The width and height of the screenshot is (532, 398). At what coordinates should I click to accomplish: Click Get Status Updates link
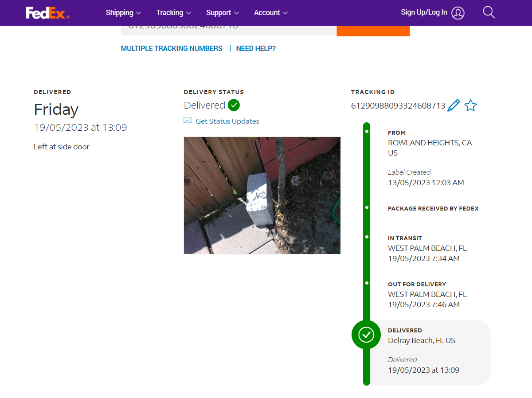point(227,121)
